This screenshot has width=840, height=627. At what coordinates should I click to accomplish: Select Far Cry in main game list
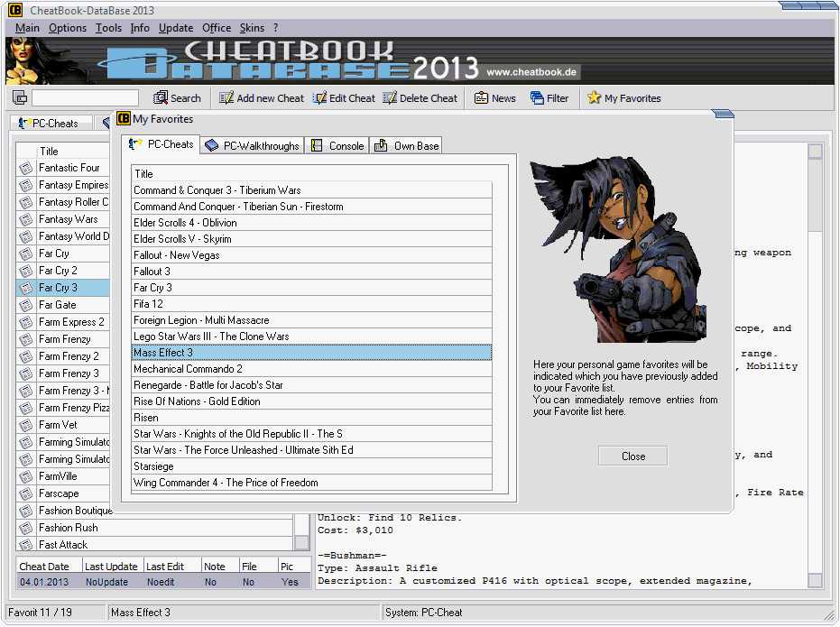[62, 254]
